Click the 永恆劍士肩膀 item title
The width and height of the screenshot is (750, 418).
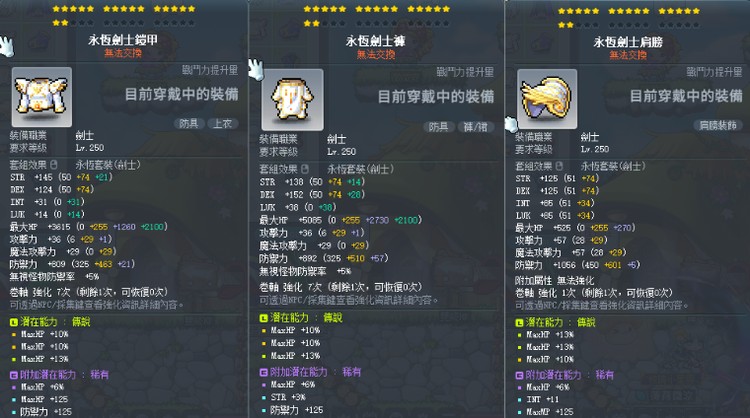click(x=628, y=42)
